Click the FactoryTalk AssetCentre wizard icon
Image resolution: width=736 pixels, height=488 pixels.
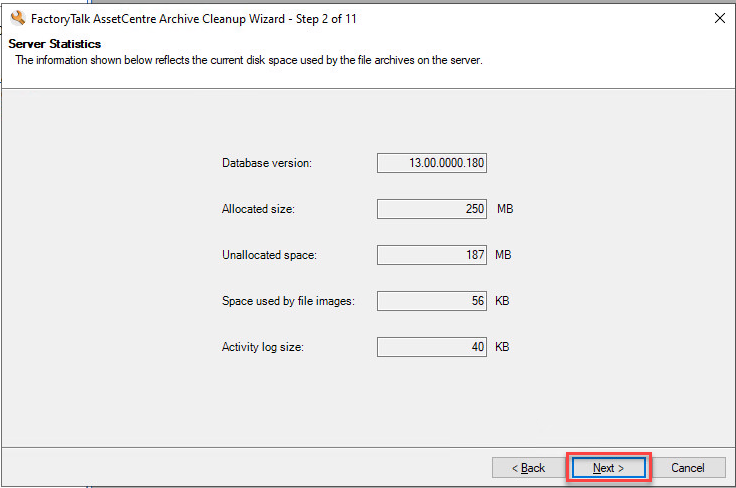tap(18, 18)
